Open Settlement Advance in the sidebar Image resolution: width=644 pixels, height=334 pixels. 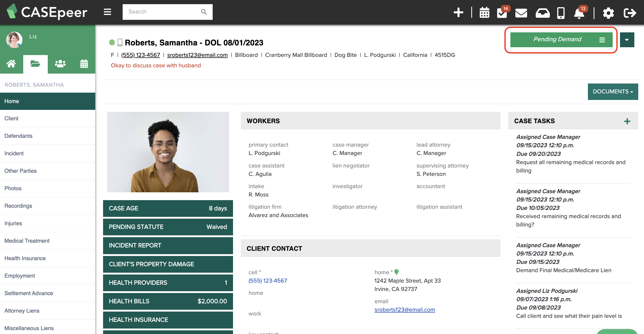click(x=47, y=293)
